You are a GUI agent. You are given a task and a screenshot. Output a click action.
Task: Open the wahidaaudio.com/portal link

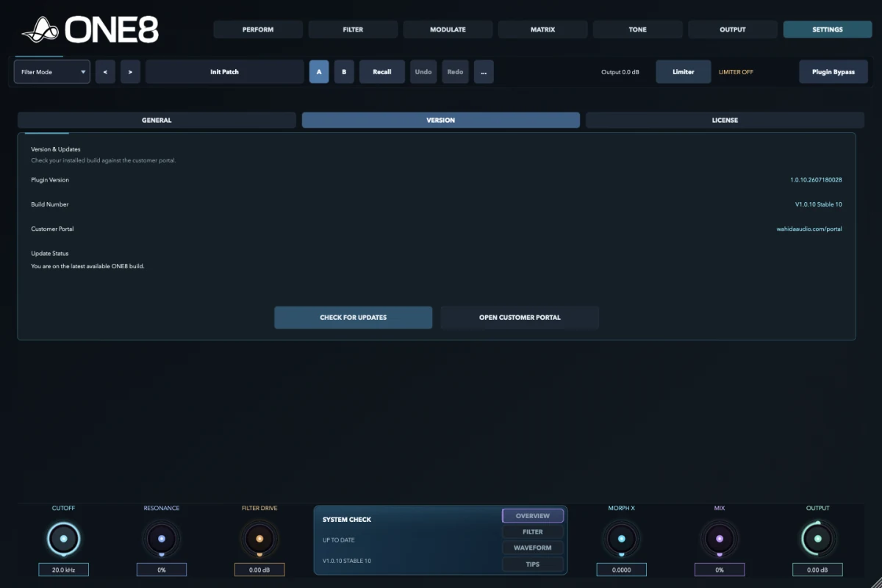tap(809, 229)
